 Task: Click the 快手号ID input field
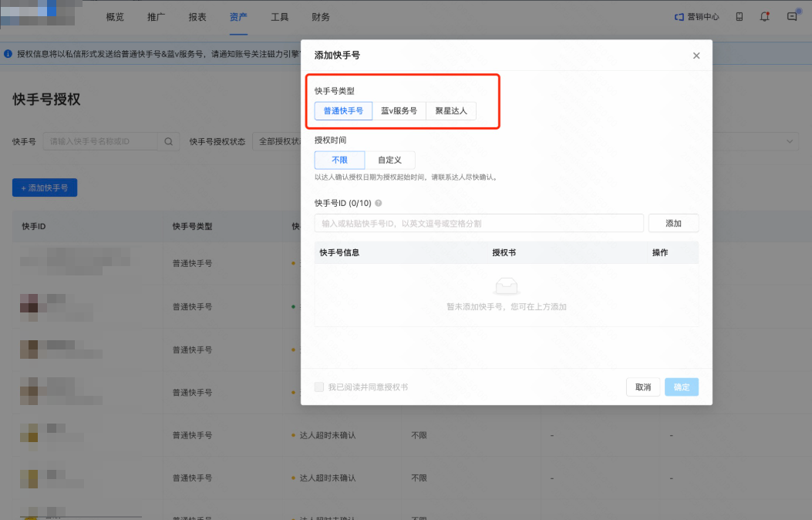tap(478, 222)
